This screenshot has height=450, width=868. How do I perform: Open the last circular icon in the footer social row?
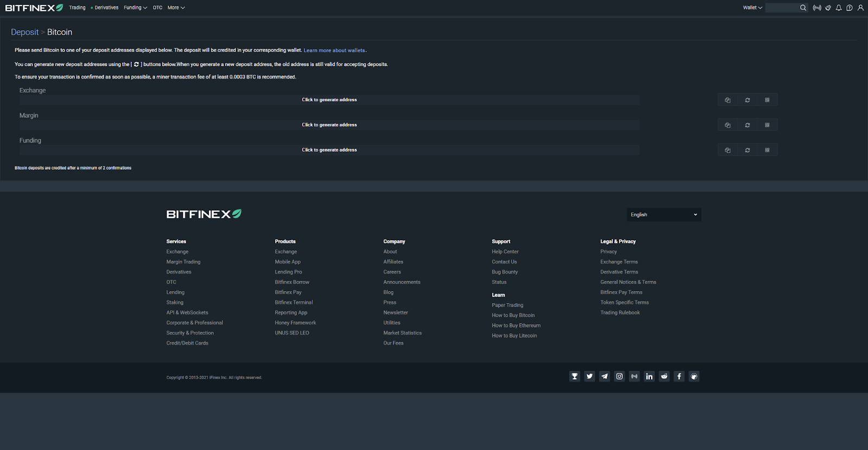click(x=694, y=376)
